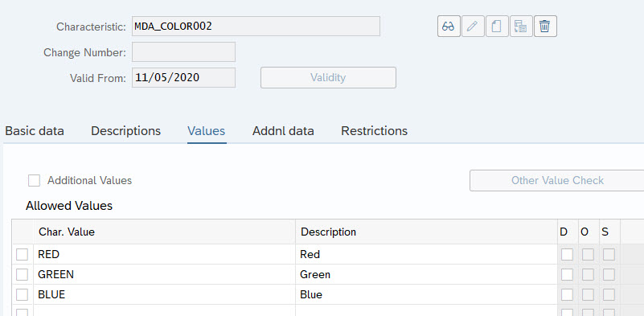Image resolution: width=644 pixels, height=316 pixels.
Task: Click the Validity button
Action: (x=328, y=78)
